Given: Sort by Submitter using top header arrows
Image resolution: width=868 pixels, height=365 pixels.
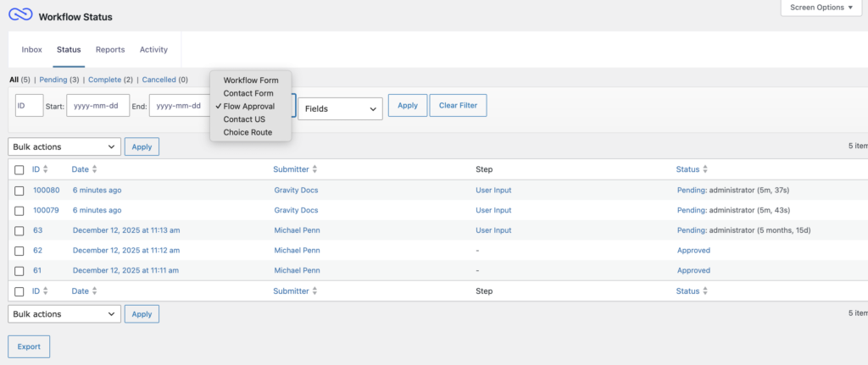Looking at the screenshot, I should [314, 169].
